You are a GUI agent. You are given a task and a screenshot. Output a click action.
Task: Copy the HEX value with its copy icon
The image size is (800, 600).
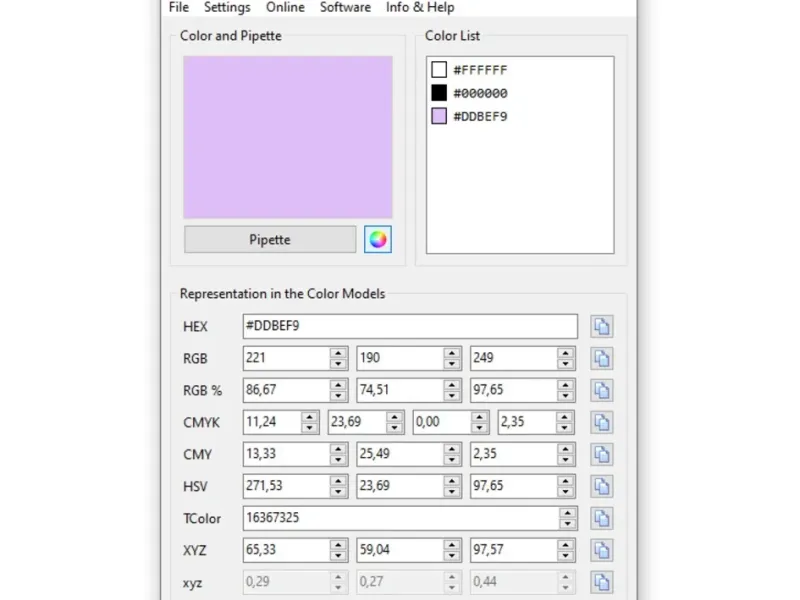601,326
